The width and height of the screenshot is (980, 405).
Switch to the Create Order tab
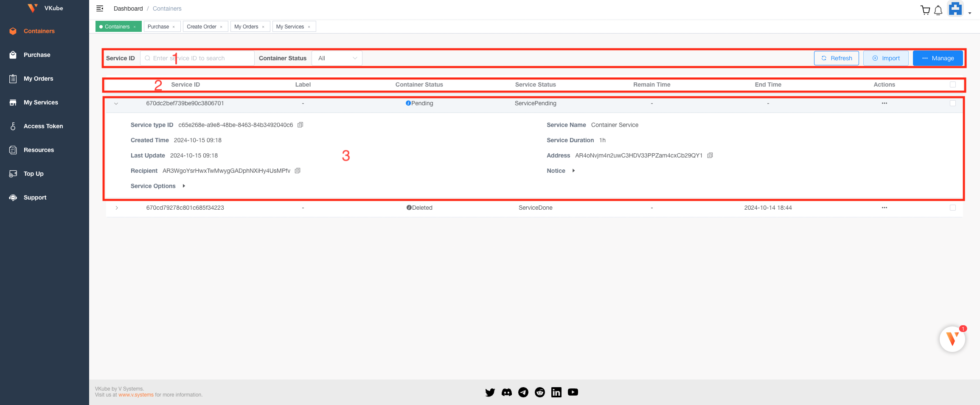[x=202, y=26]
